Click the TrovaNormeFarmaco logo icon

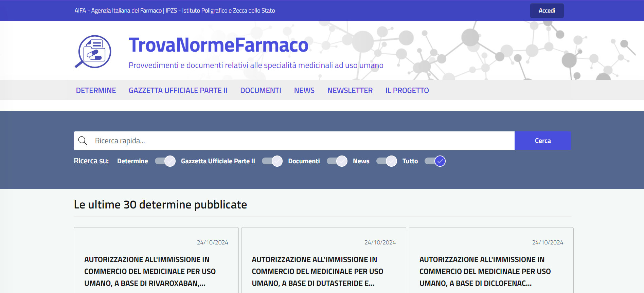(x=93, y=52)
